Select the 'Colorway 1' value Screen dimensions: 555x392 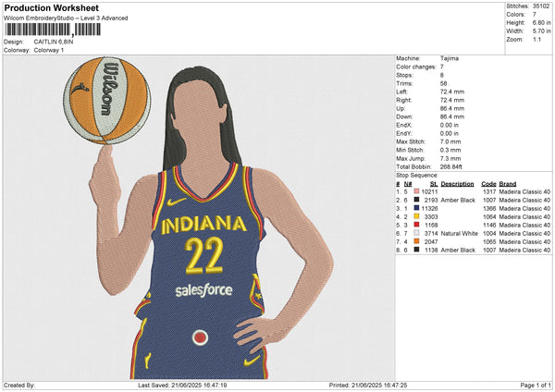[49, 50]
